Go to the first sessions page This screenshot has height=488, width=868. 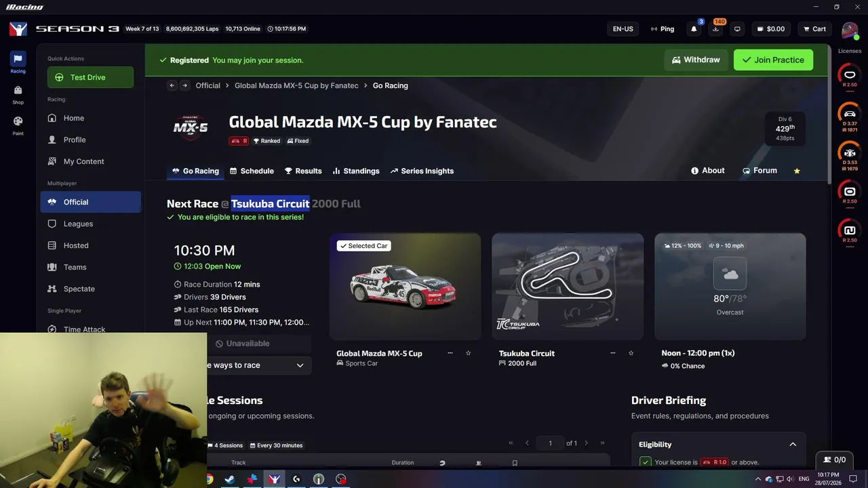[511, 443]
